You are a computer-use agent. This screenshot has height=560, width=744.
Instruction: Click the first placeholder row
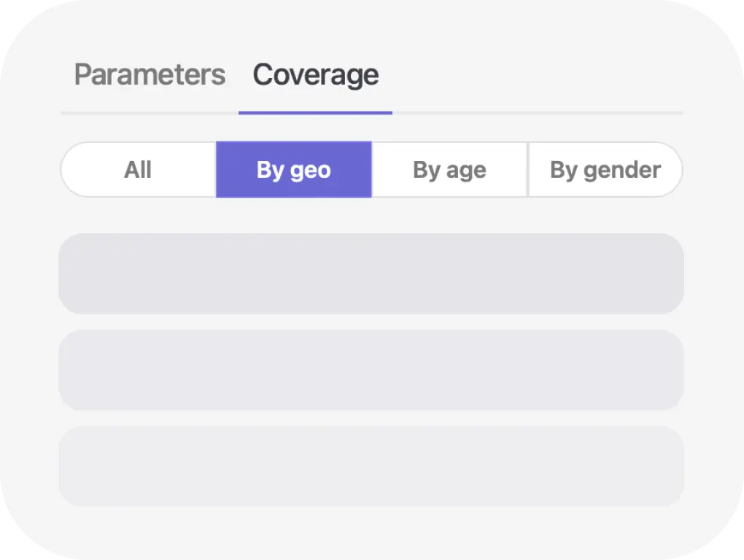(x=372, y=274)
